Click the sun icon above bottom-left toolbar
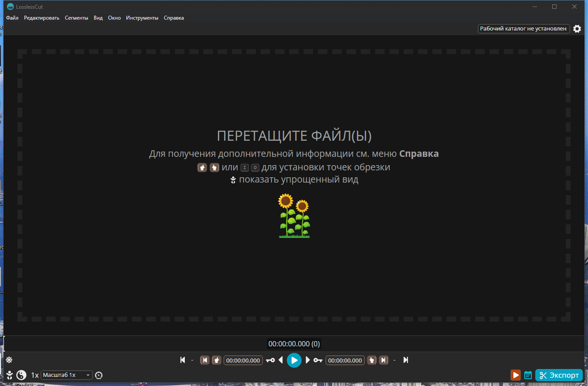 pyautogui.click(x=9, y=360)
